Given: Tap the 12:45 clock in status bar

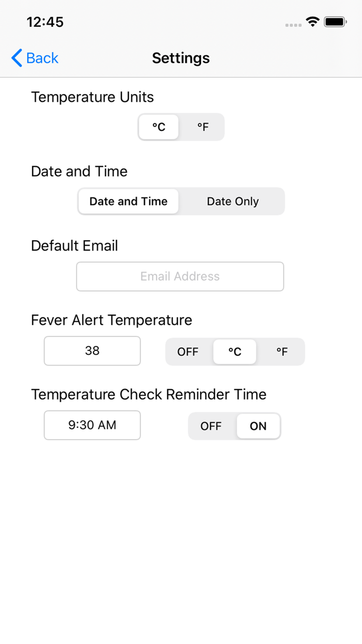Looking at the screenshot, I should tap(44, 22).
